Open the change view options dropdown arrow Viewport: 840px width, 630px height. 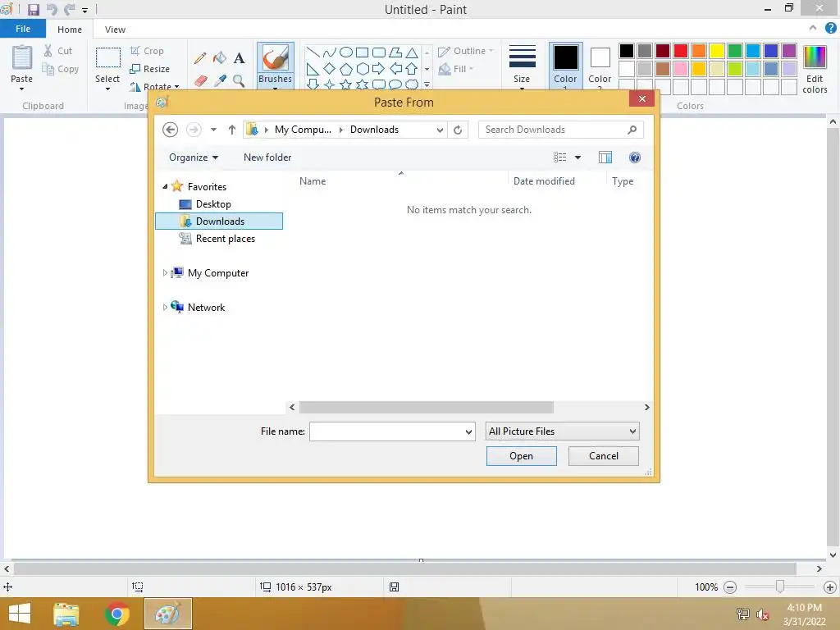[x=577, y=157]
